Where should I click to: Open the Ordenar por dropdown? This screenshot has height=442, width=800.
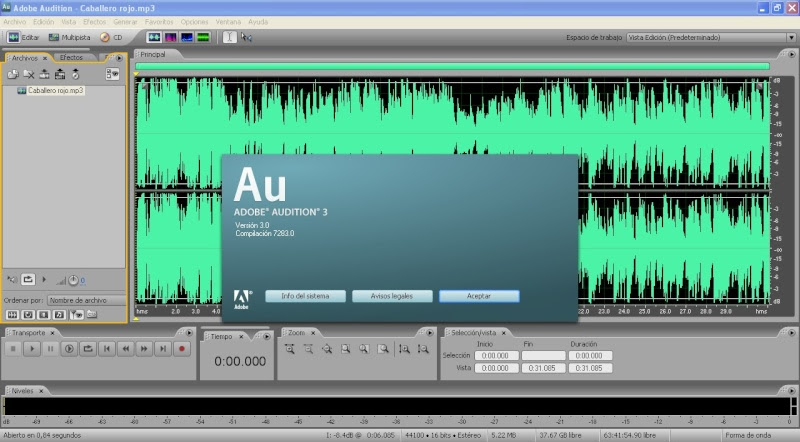tap(85, 300)
